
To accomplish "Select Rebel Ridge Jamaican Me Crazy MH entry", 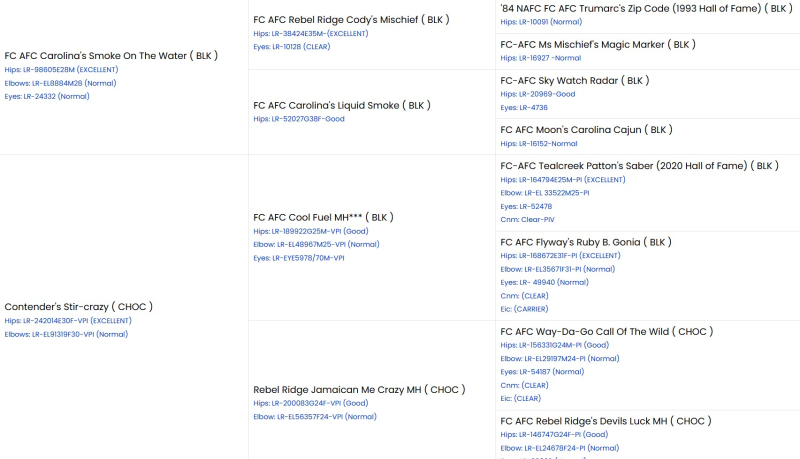I will [359, 390].
